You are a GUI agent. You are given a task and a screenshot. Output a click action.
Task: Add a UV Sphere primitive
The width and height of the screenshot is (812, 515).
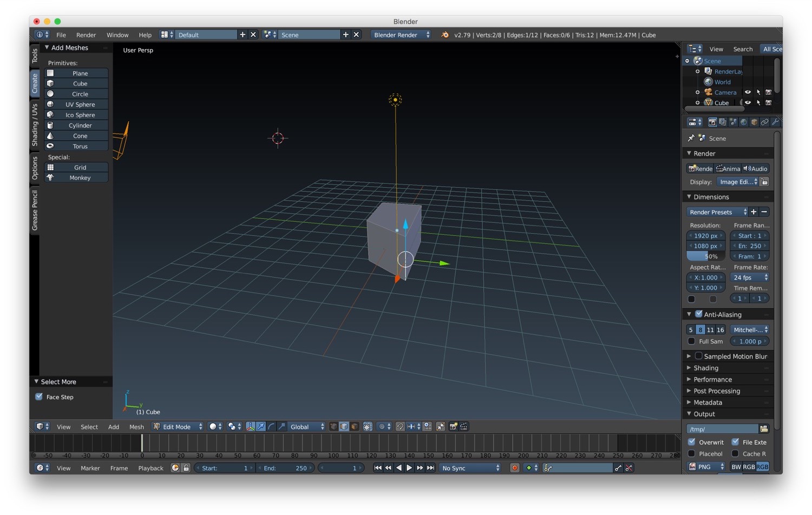[76, 104]
